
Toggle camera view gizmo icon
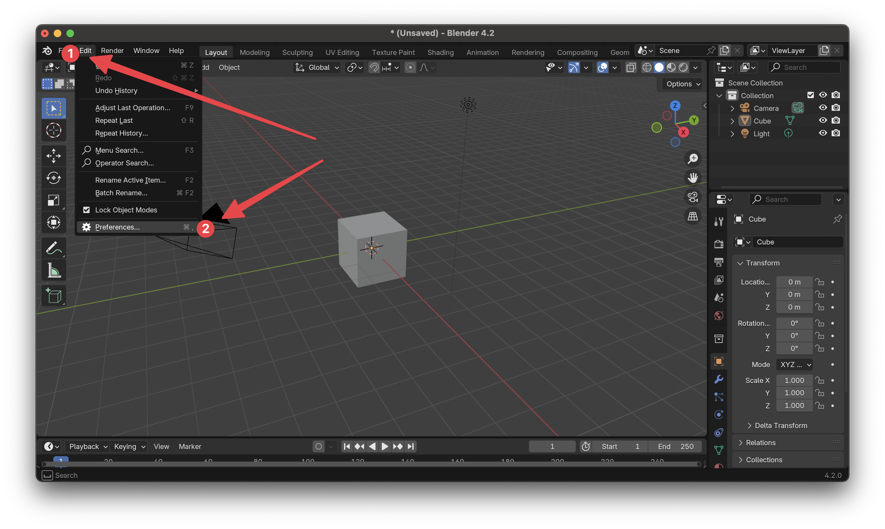pyautogui.click(x=693, y=197)
